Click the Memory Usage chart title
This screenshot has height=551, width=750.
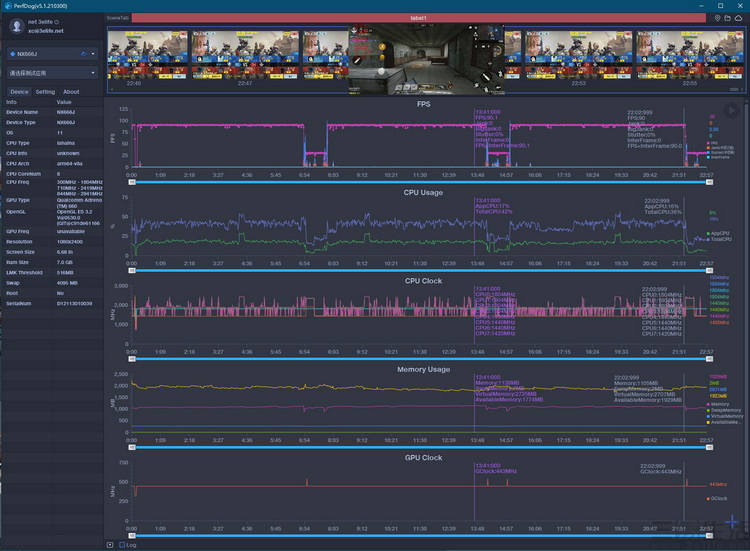point(423,369)
